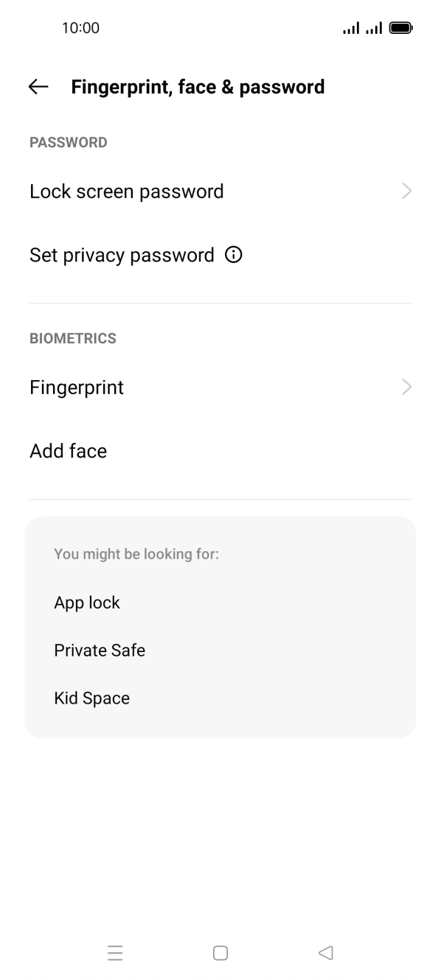Image resolution: width=441 pixels, height=980 pixels.
Task: Tap the recent apps button in navigation bar
Action: [x=115, y=953]
